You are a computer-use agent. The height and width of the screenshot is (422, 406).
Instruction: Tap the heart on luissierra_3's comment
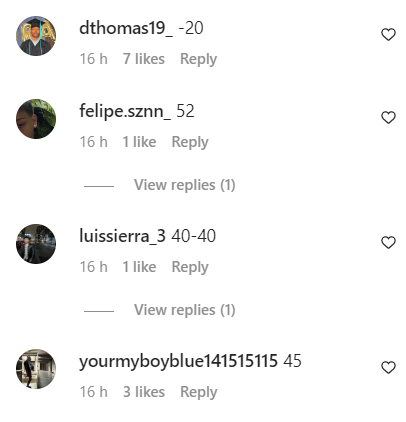388,243
